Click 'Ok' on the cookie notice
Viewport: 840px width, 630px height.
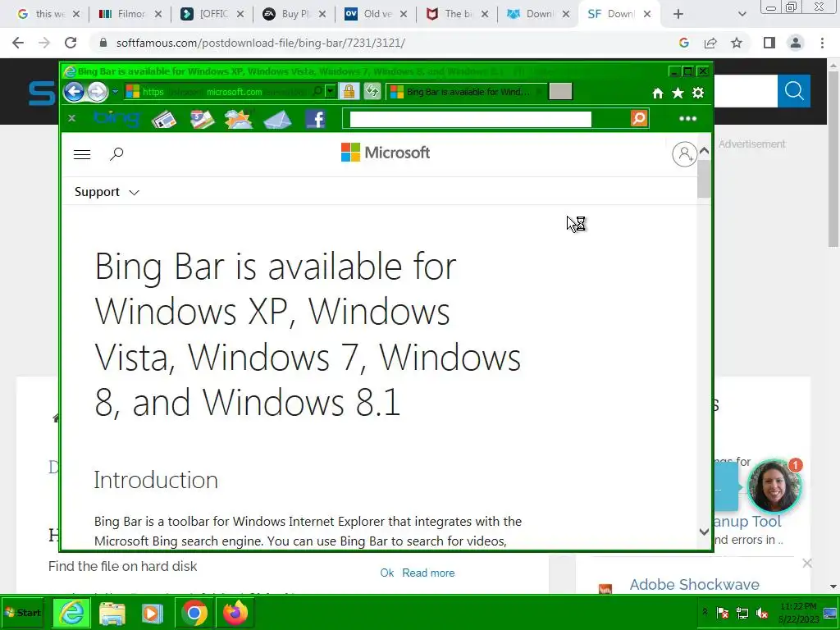pyautogui.click(x=387, y=573)
